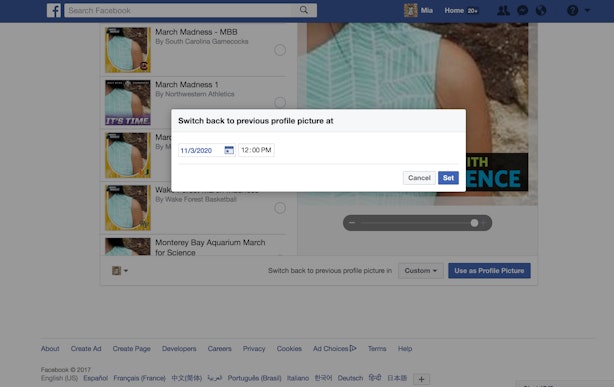This screenshot has width=614, height=387.
Task: Click Mia's profile avatar icon
Action: [x=410, y=11]
